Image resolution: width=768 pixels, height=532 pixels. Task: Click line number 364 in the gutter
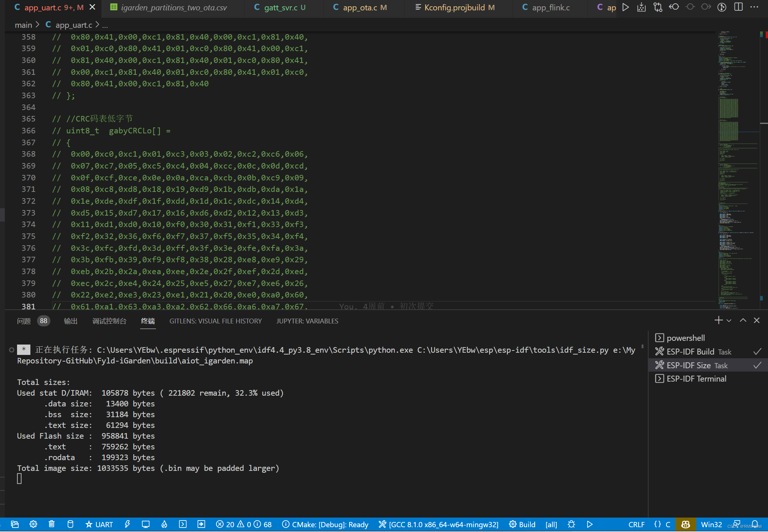29,107
